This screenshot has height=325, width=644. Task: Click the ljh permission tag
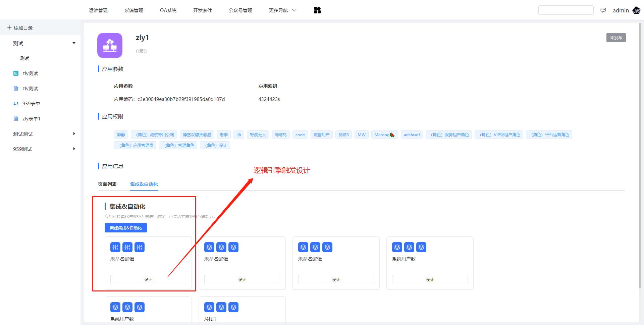(239, 135)
